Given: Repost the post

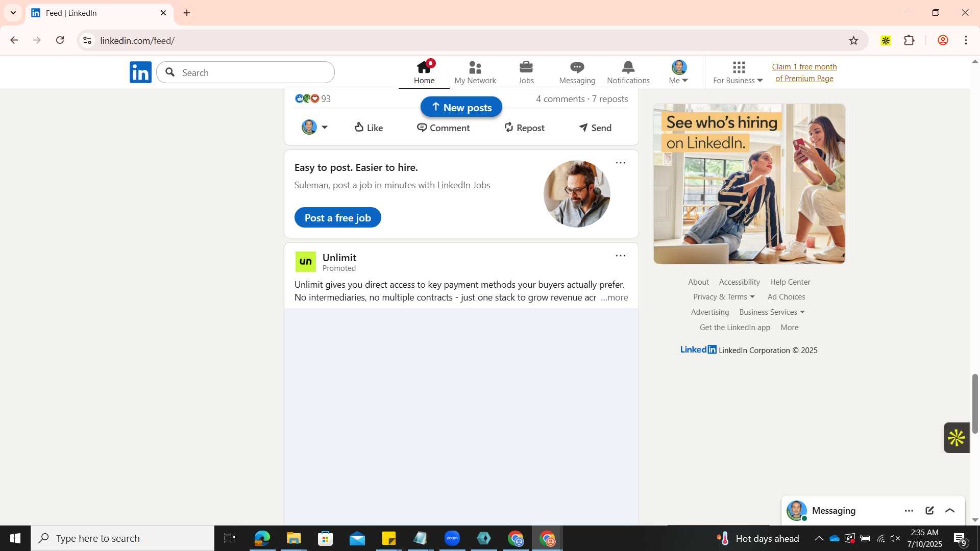Looking at the screenshot, I should (524, 128).
